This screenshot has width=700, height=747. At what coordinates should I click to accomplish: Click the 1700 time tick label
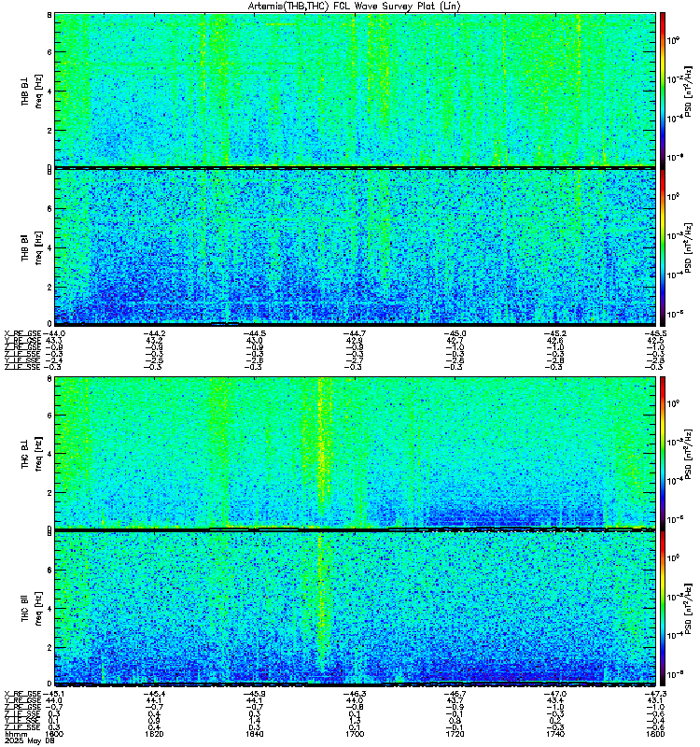pyautogui.click(x=355, y=734)
